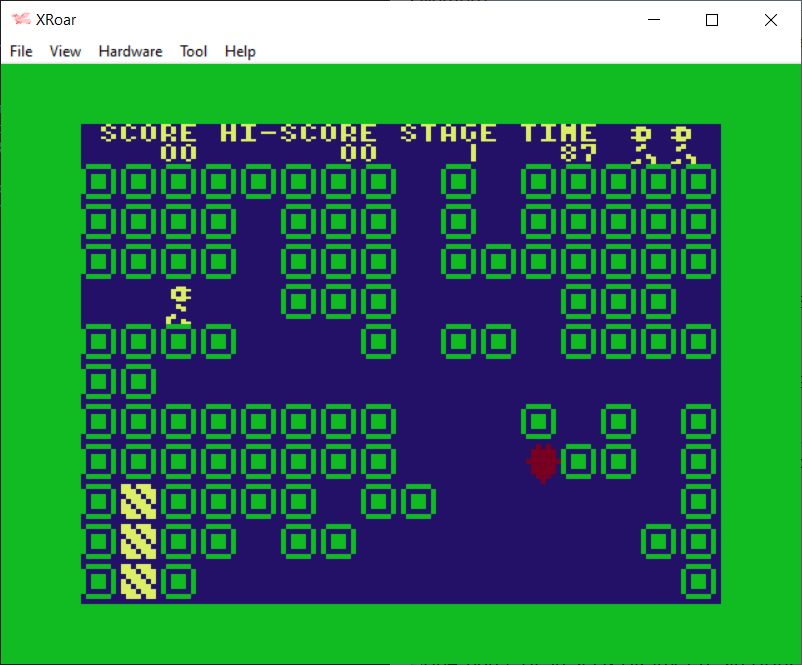Click the top yellow striped block
Image resolution: width=802 pixels, height=665 pixels.
(x=138, y=501)
